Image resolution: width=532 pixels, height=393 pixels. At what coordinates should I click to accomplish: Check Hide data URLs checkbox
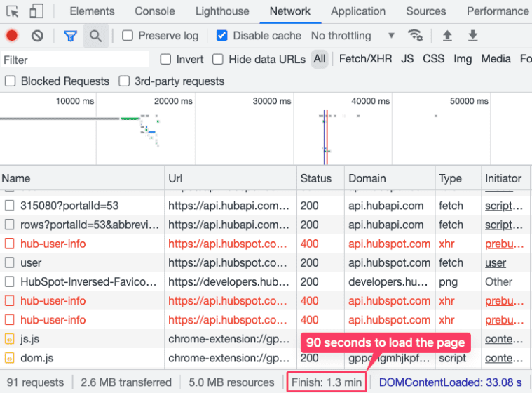[x=218, y=60]
